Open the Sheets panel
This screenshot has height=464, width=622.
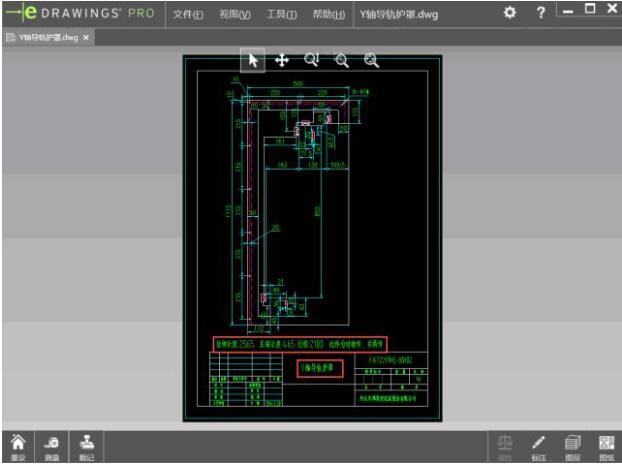click(605, 445)
